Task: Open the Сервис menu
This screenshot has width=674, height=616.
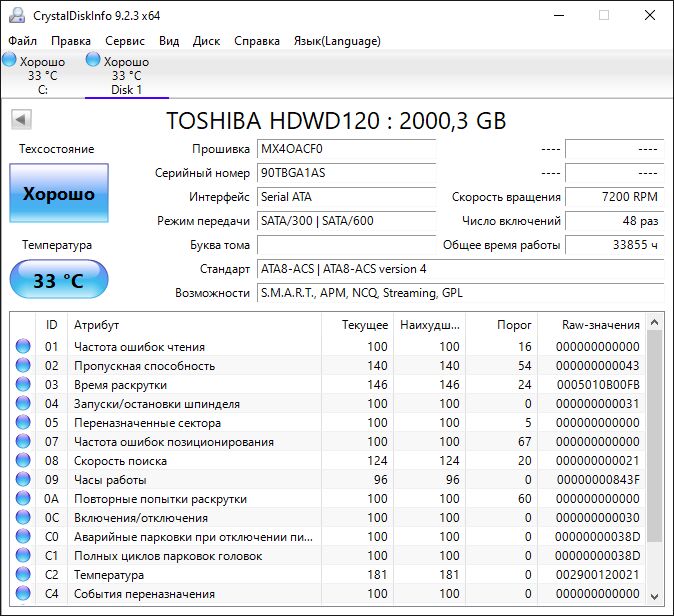Action: click(x=125, y=41)
